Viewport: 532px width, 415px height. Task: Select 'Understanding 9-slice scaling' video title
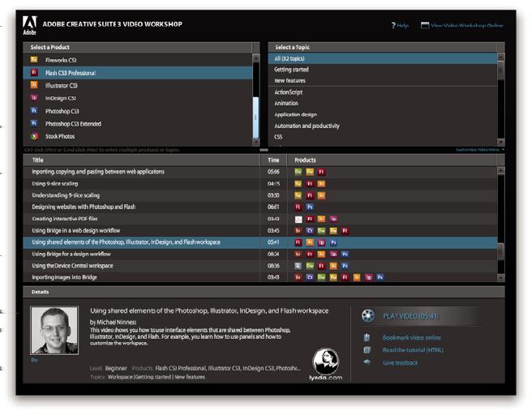pyautogui.click(x=66, y=195)
